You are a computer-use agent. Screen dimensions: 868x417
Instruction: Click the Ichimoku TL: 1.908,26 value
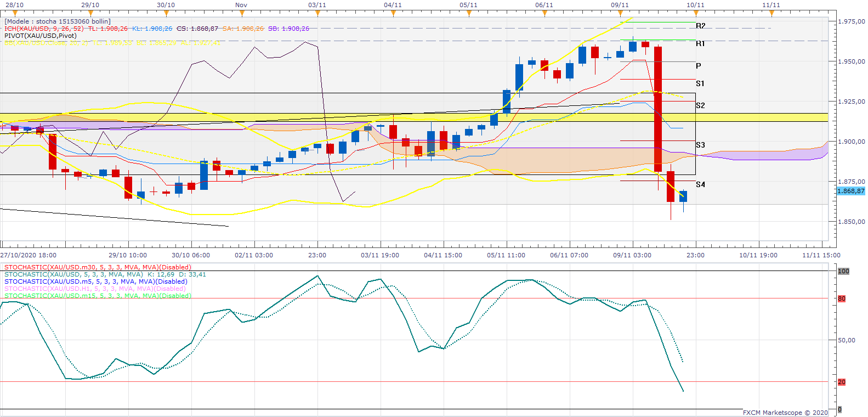107,29
